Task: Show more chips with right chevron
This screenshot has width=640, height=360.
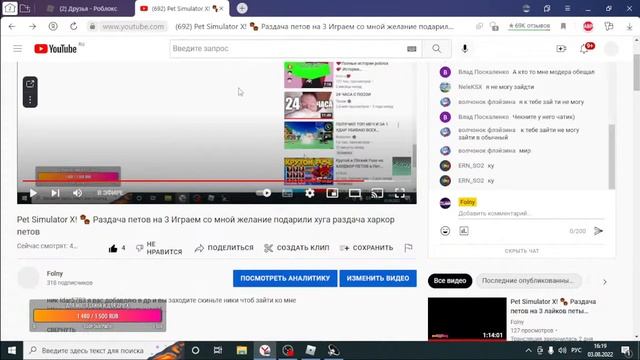Action: point(604,282)
